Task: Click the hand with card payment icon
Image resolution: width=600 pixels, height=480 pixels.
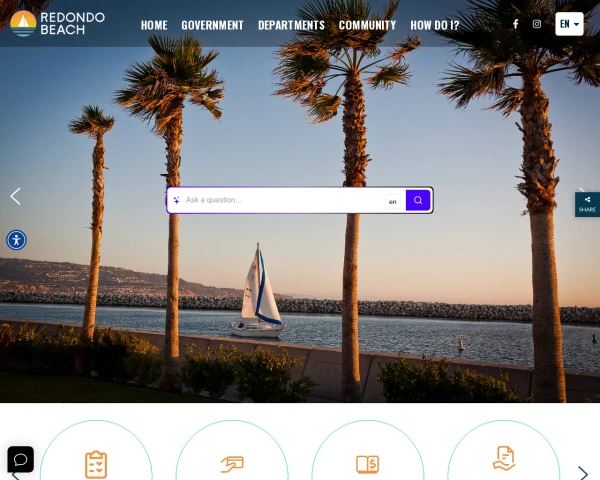Action: [232, 464]
